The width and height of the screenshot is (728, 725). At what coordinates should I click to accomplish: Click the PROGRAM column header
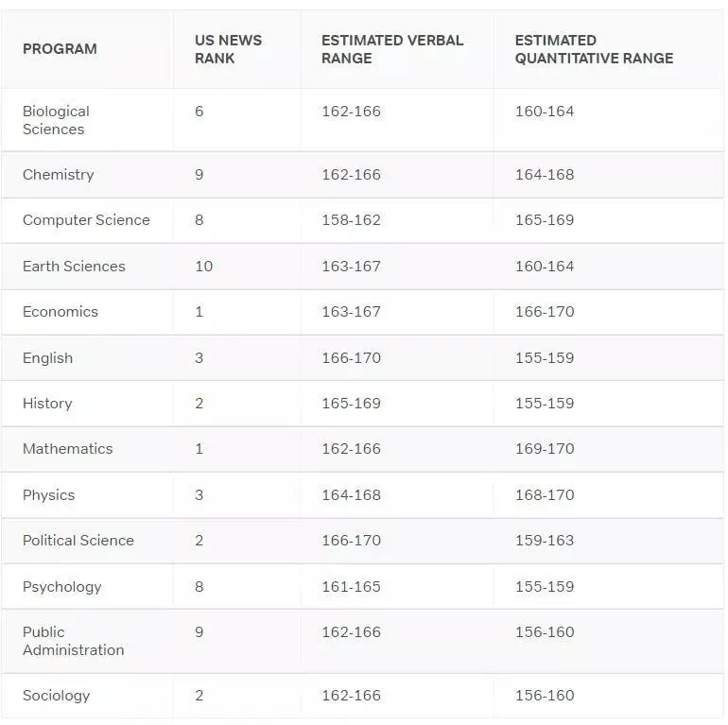pyautogui.click(x=60, y=49)
